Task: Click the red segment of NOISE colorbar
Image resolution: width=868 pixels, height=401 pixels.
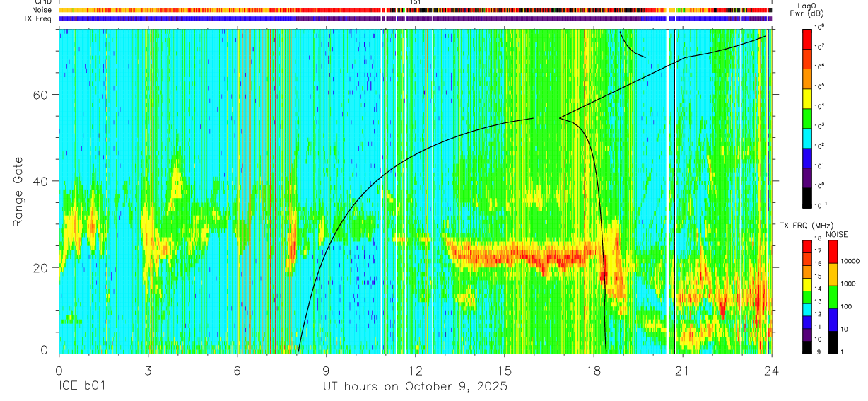Action: [x=833, y=251]
